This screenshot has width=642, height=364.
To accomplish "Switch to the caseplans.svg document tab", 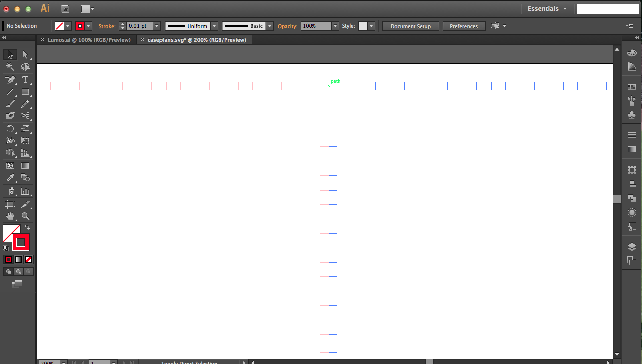I will coord(197,40).
